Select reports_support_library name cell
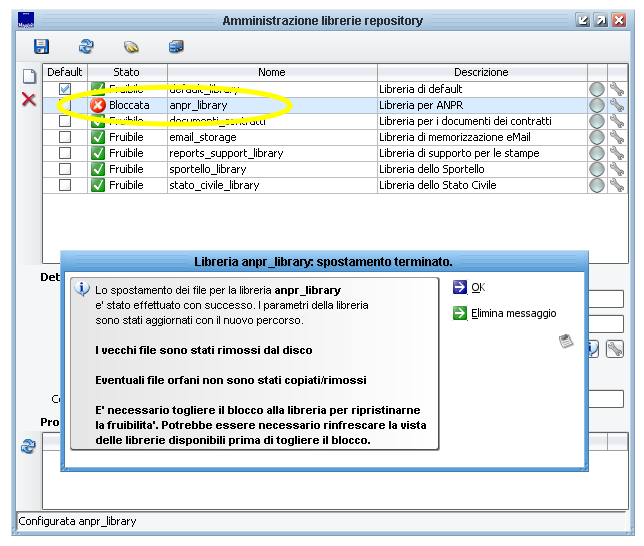 272,153
